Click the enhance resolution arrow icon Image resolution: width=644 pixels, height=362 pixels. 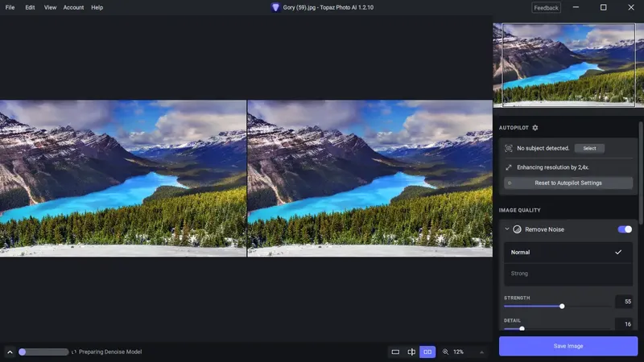[x=509, y=167]
